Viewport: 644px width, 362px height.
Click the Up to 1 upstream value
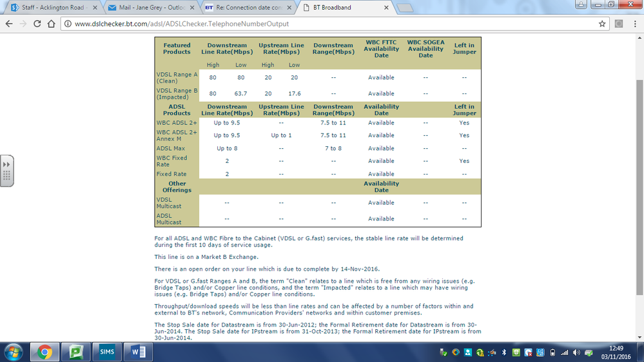281,135
